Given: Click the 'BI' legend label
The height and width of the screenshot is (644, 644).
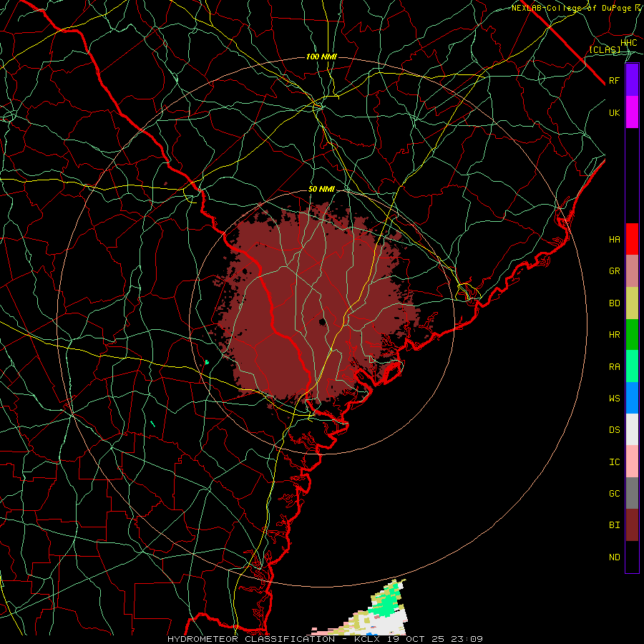Looking at the screenshot, I should [x=614, y=525].
